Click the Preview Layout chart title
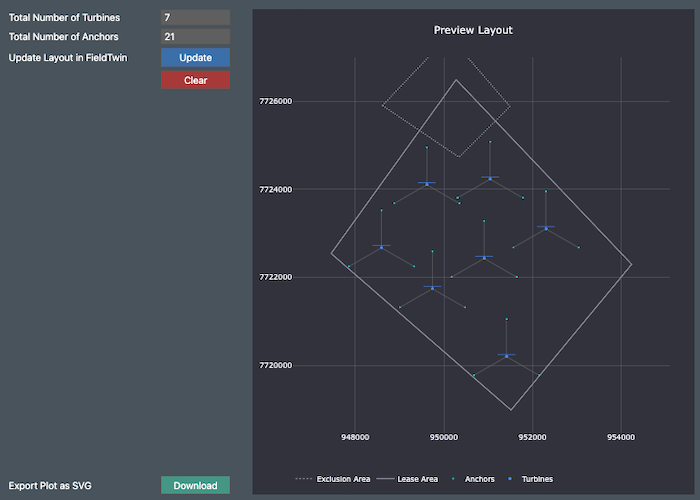Viewport: 700px width, 500px height. click(473, 30)
